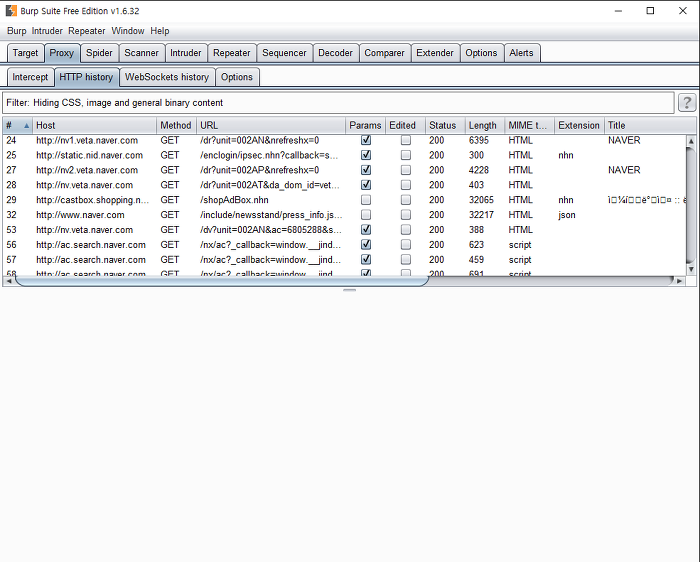Screen dimensions: 700x562
Task: Open the filter help question-mark icon
Action: pos(687,103)
